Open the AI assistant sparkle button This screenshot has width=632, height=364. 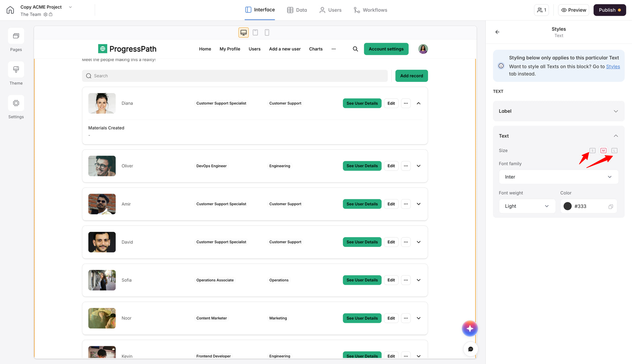pos(470,328)
